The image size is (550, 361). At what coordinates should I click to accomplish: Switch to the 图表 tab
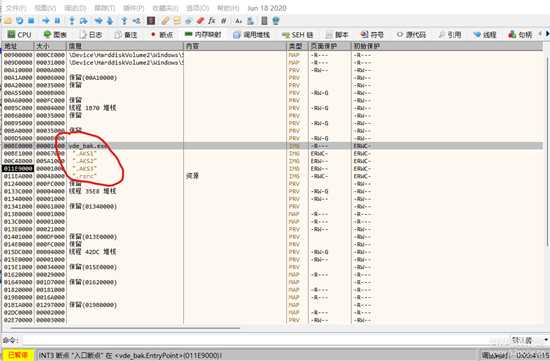tap(55, 34)
